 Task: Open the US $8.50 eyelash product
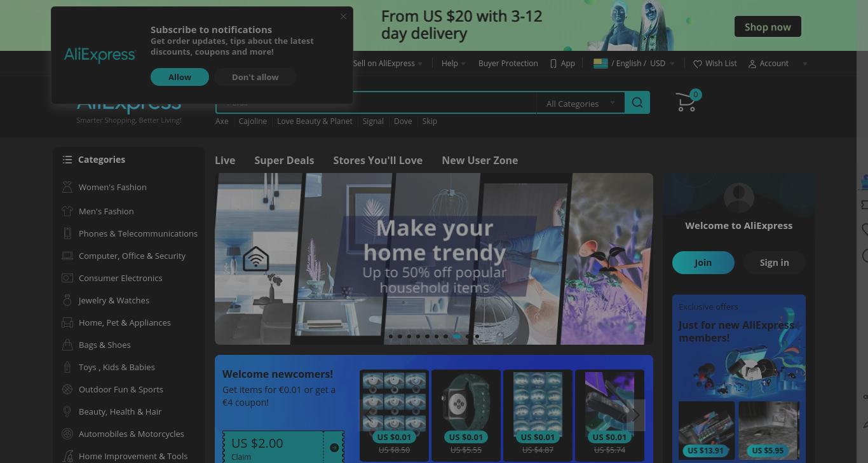[x=394, y=414]
